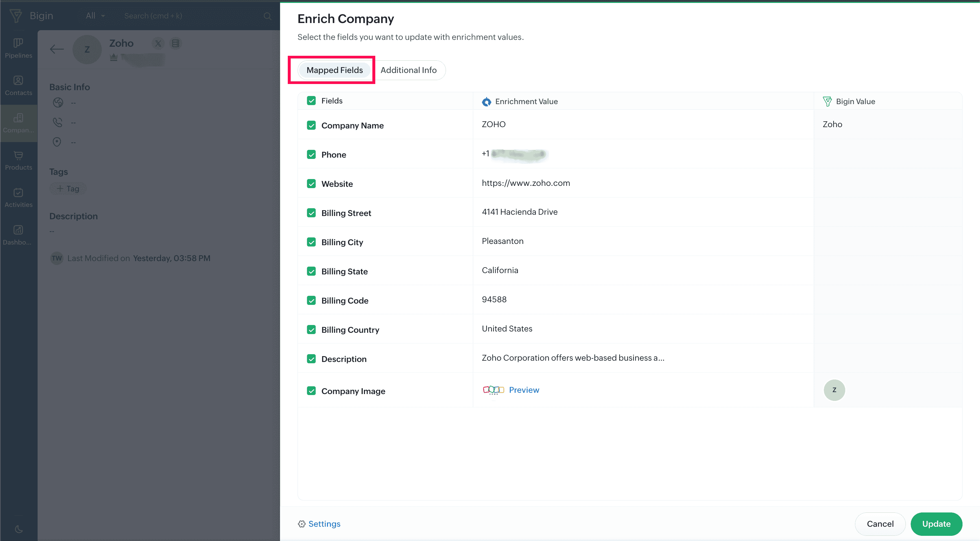Click the Bigin Value column logo icon
Screen dimensions: 980x541
827,101
